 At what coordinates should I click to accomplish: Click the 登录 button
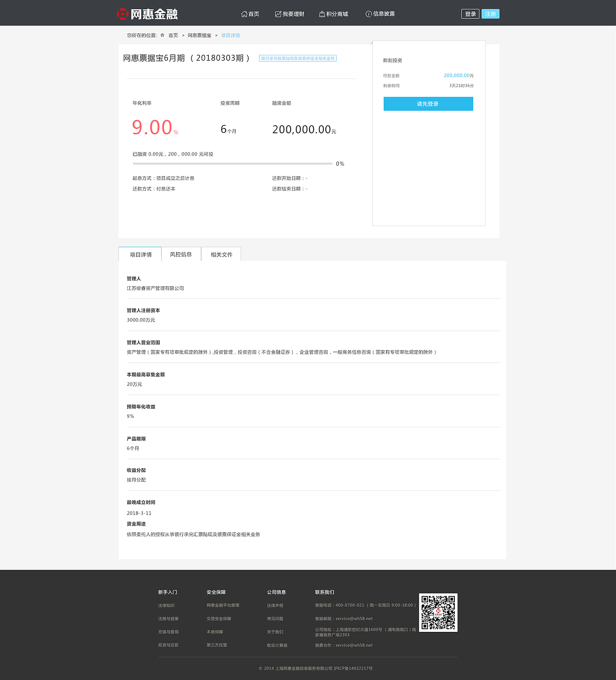(x=470, y=13)
